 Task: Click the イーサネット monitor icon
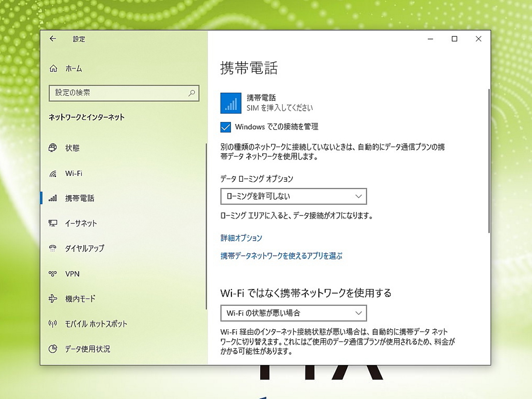[53, 223]
